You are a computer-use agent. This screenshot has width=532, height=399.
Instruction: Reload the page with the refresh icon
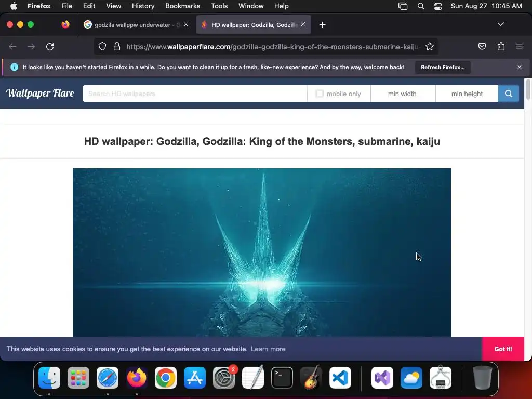point(50,46)
